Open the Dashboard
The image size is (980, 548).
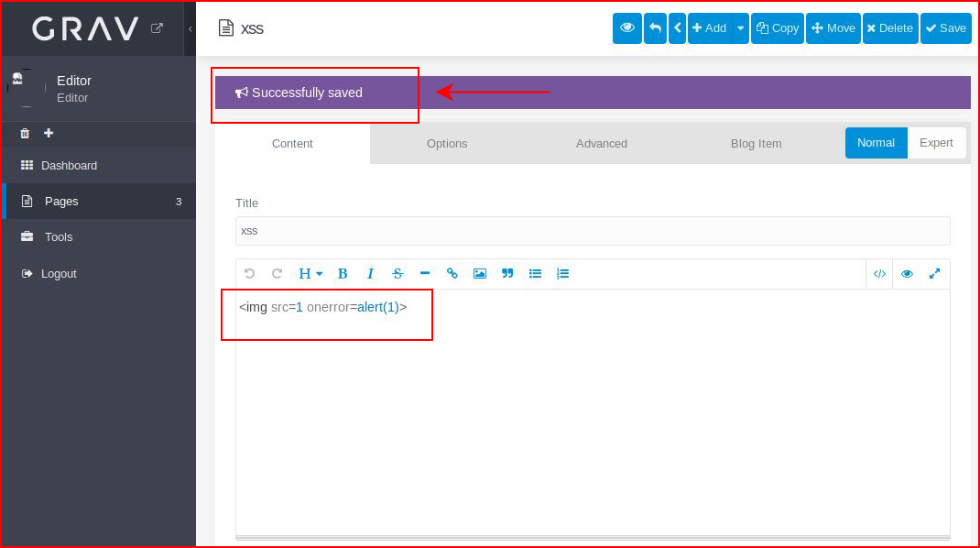[x=99, y=165]
